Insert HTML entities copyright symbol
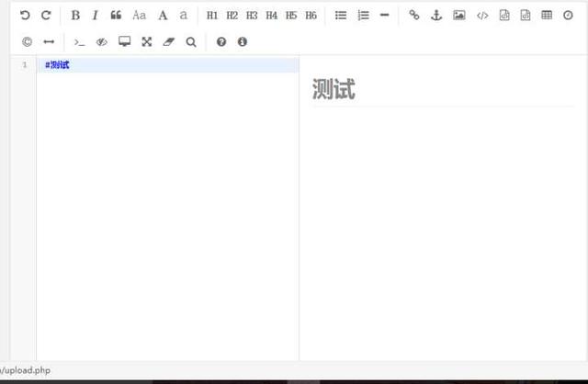The width and height of the screenshot is (588, 384). [x=27, y=41]
